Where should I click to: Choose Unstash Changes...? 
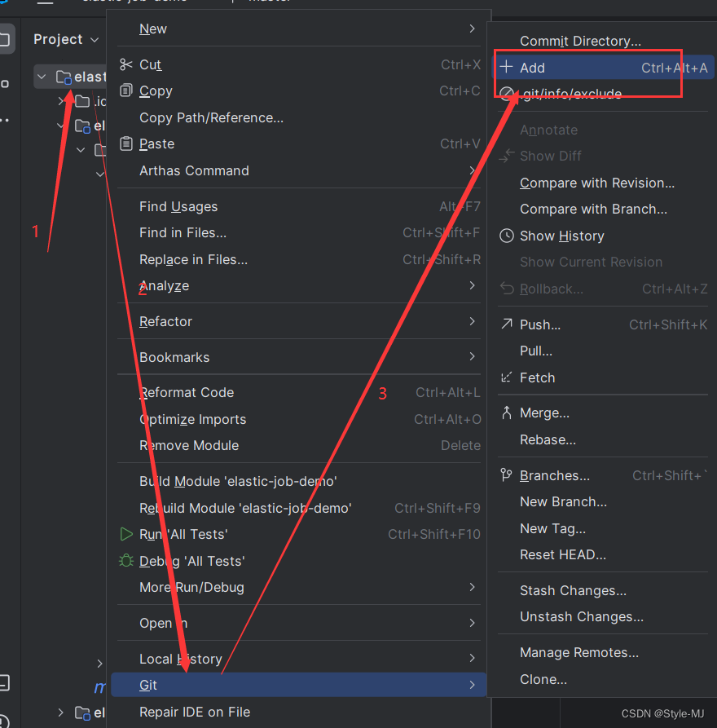point(603,616)
